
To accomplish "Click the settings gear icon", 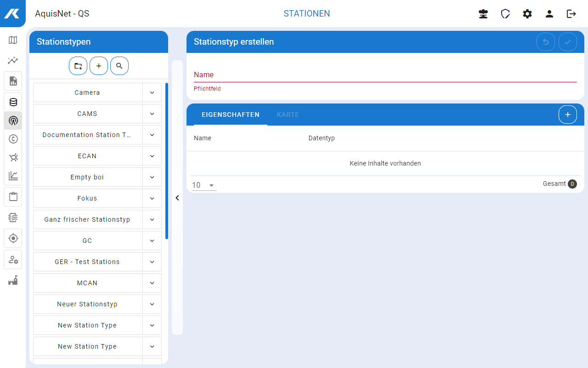I will 527,14.
